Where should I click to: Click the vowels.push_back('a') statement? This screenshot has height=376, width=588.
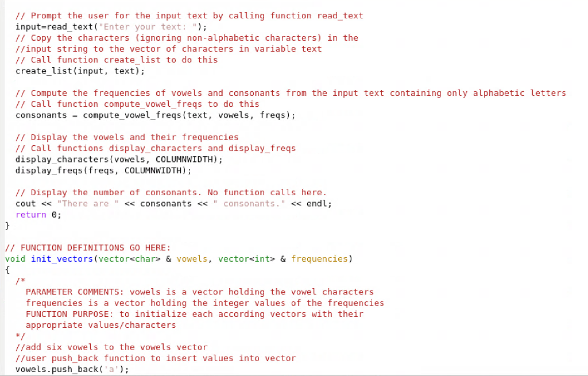(x=72, y=369)
